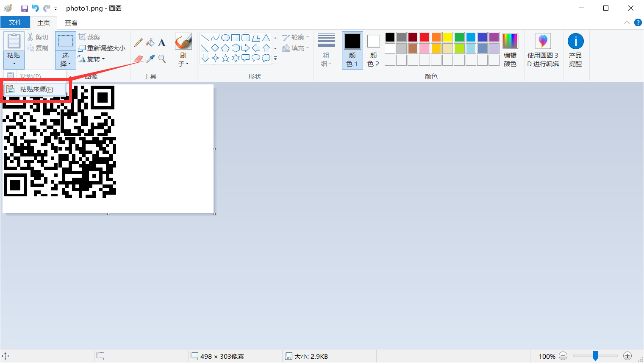Screen dimensions: 644x363
Task: Select the Eraser tool
Action: point(139,59)
